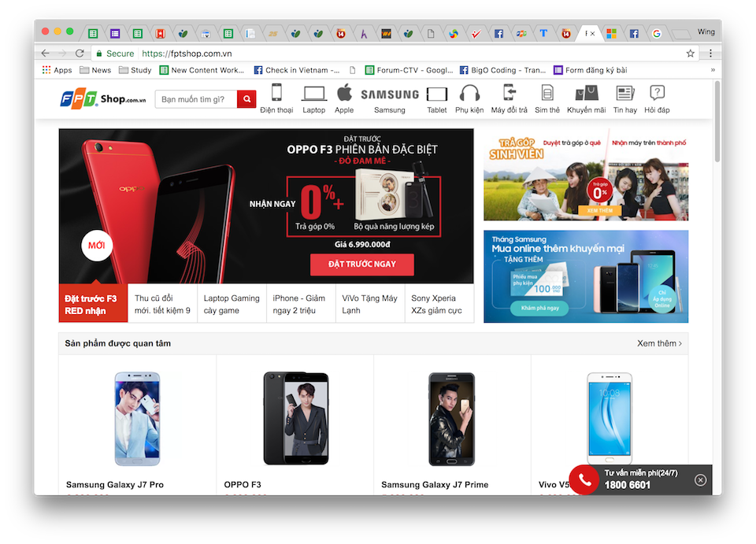This screenshot has width=756, height=544.
Task: Click the red phone call icon
Action: pyautogui.click(x=584, y=480)
